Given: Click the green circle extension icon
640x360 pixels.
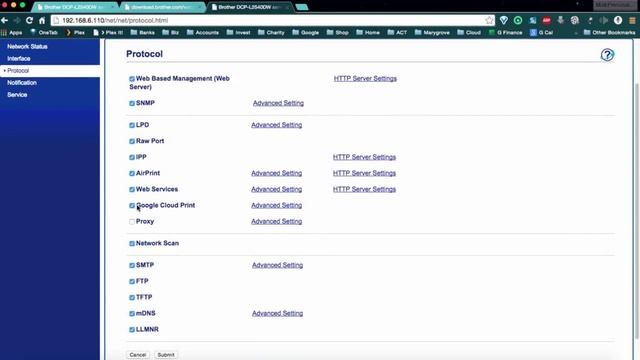Looking at the screenshot, I should coord(518,20).
